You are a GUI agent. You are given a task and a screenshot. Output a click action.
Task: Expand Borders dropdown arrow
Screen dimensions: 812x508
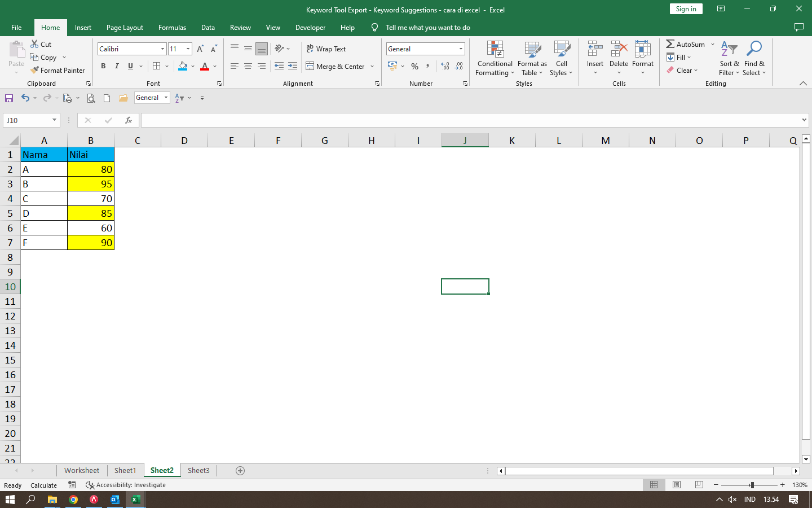tap(167, 66)
